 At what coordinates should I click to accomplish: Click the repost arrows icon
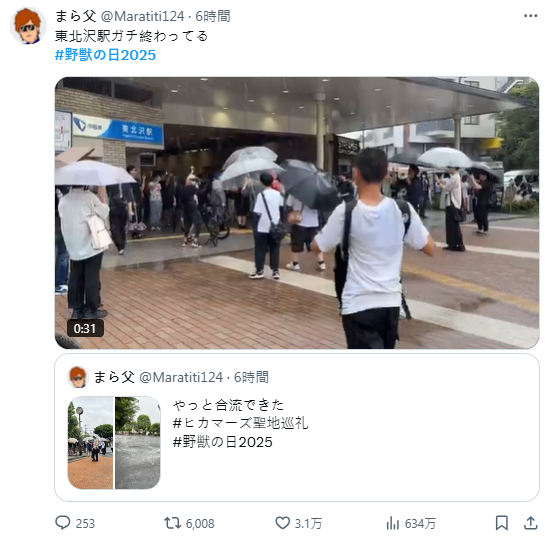(172, 523)
